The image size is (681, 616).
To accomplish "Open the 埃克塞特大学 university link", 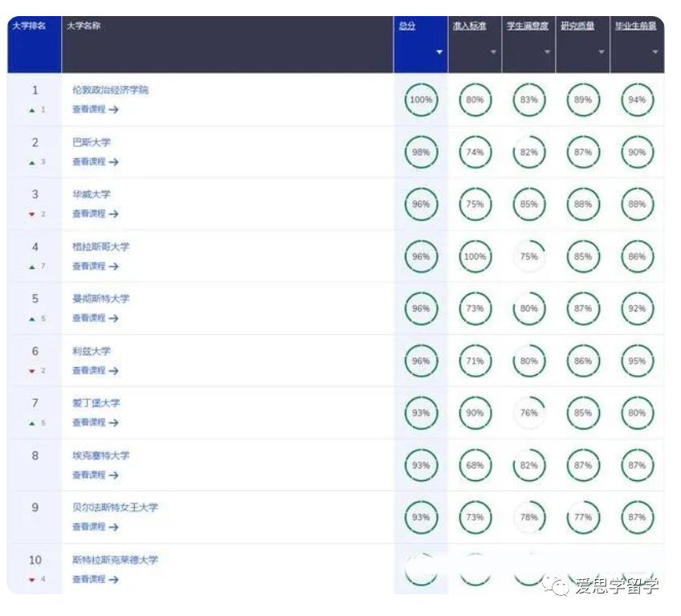I will click(100, 455).
